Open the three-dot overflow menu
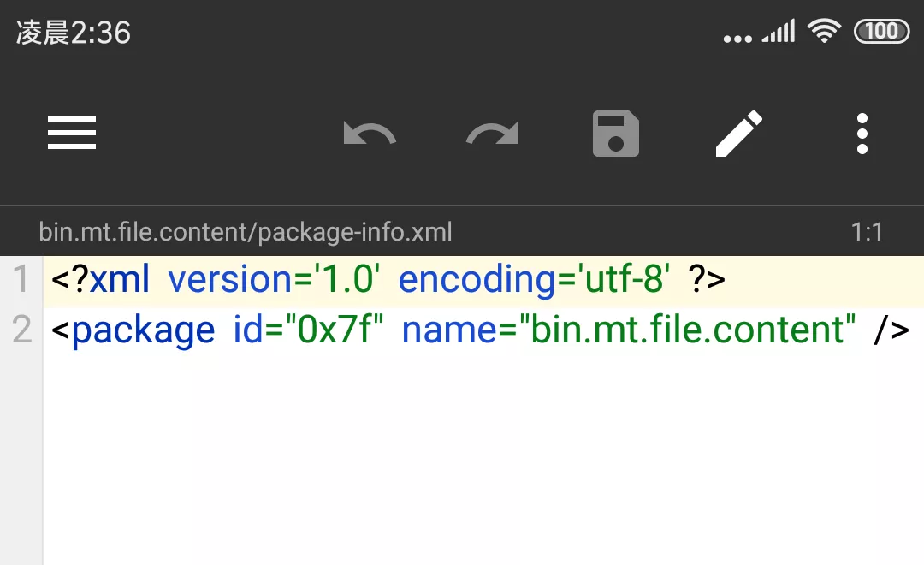Image resolution: width=924 pixels, height=565 pixels. (862, 134)
